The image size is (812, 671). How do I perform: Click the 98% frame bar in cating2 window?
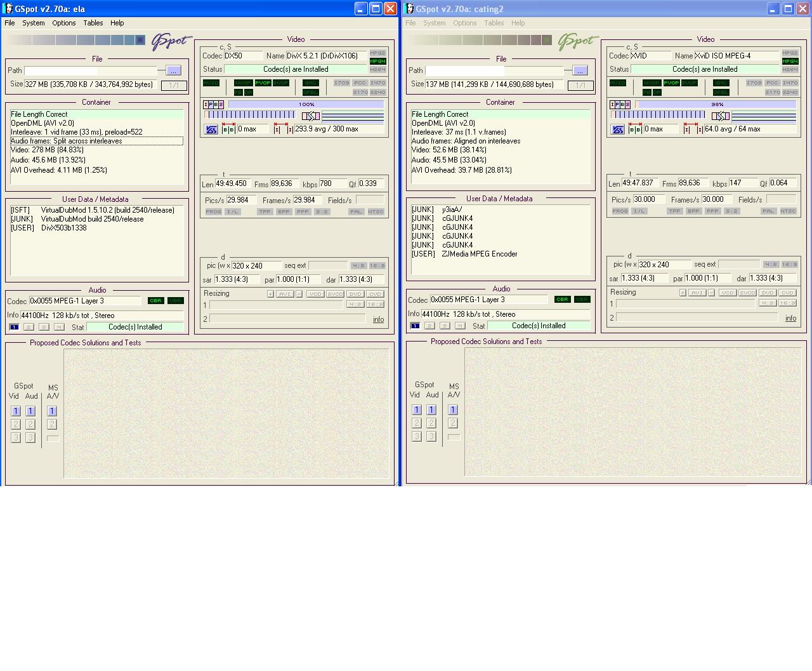(717, 105)
